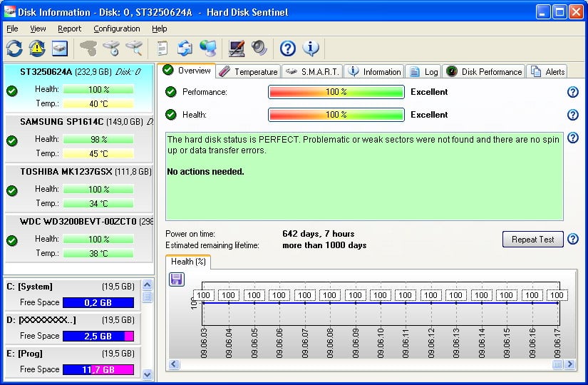
Task: Switch to the S.M.A.R.T. tab
Action: pos(312,71)
